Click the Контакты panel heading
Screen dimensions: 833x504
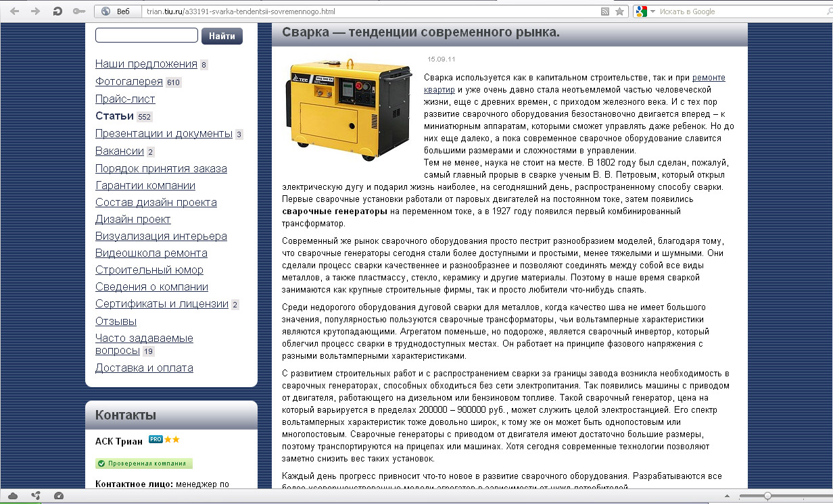[126, 415]
